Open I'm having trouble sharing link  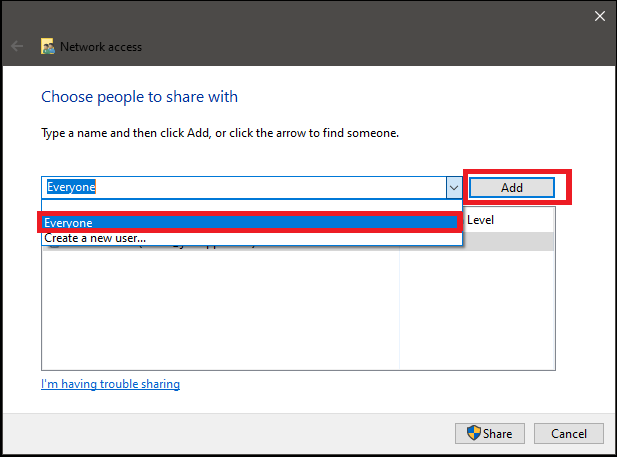coord(111,384)
